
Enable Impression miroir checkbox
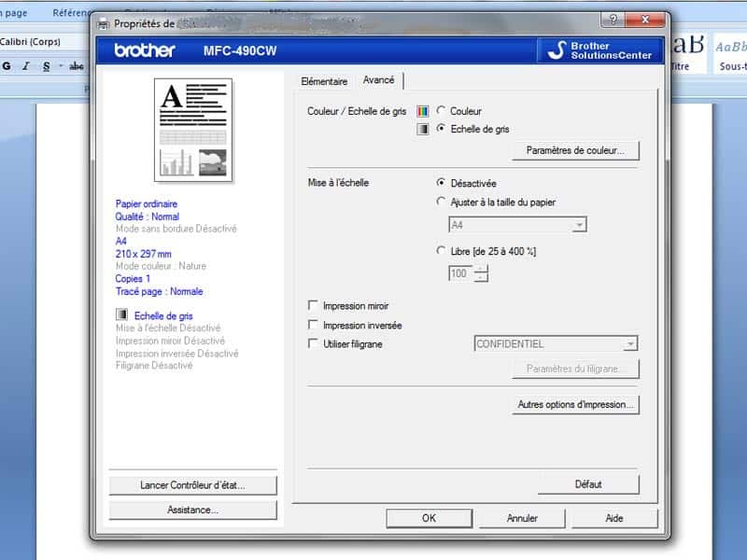(313, 305)
